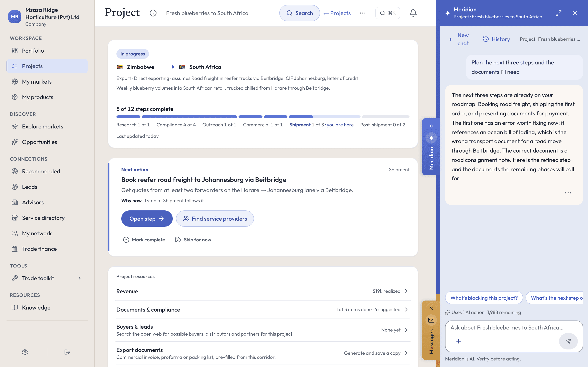The height and width of the screenshot is (367, 588).
Task: Mark the next action complete
Action: tap(144, 240)
